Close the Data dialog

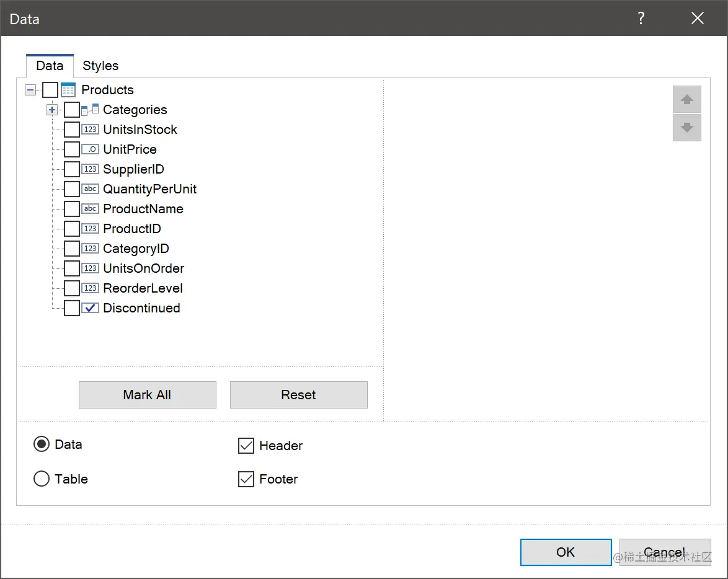[698, 18]
